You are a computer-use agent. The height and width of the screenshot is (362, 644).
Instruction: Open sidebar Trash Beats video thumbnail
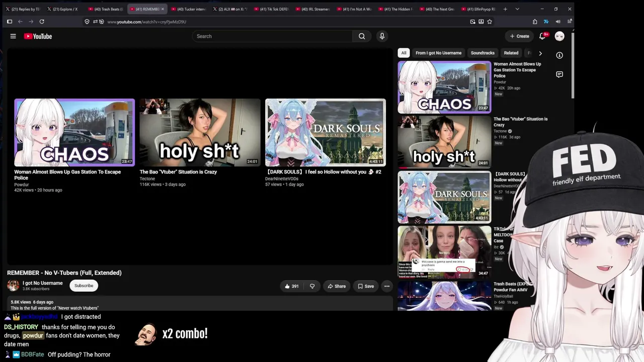coord(444,296)
